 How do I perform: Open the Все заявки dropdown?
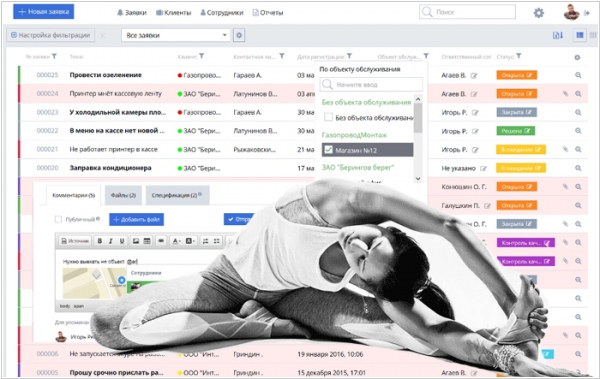point(176,35)
